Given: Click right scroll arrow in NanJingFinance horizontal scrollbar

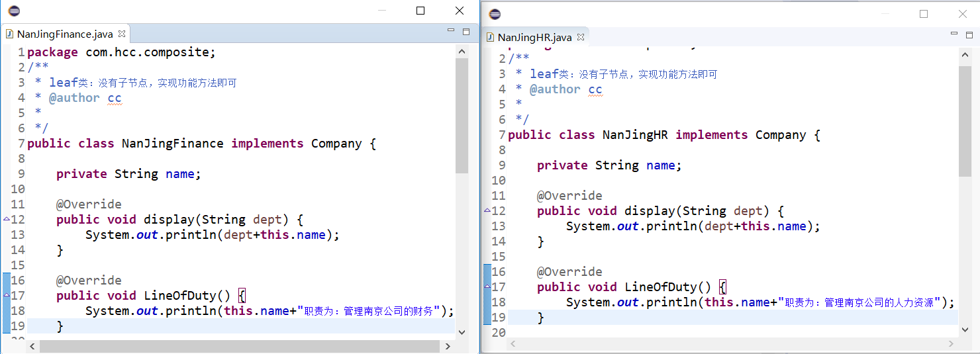Looking at the screenshot, I should 448,346.
